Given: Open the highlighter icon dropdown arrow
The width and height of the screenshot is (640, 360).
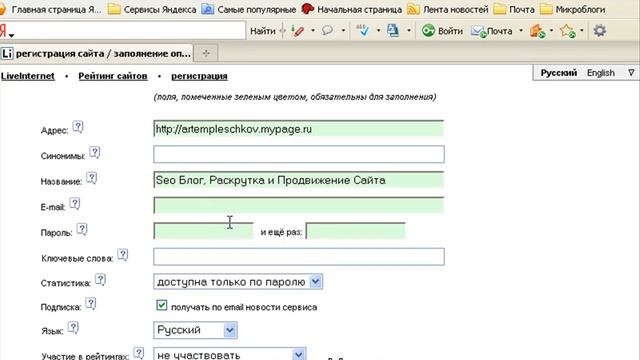Looking at the screenshot, I should (313, 31).
